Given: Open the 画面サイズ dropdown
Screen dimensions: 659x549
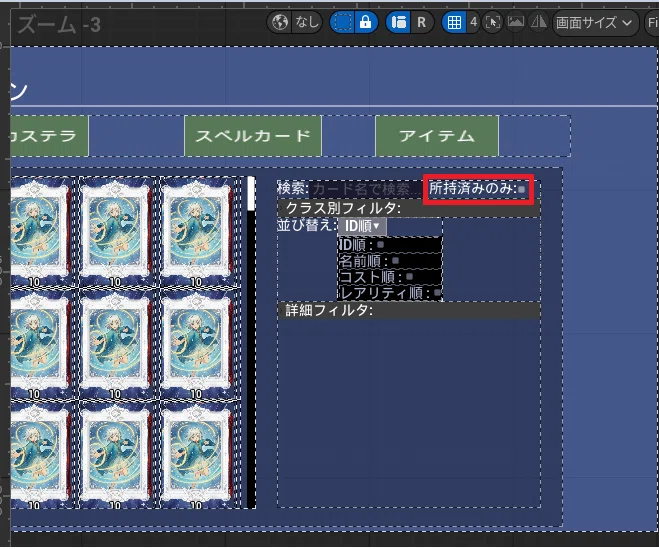Looking at the screenshot, I should (594, 22).
